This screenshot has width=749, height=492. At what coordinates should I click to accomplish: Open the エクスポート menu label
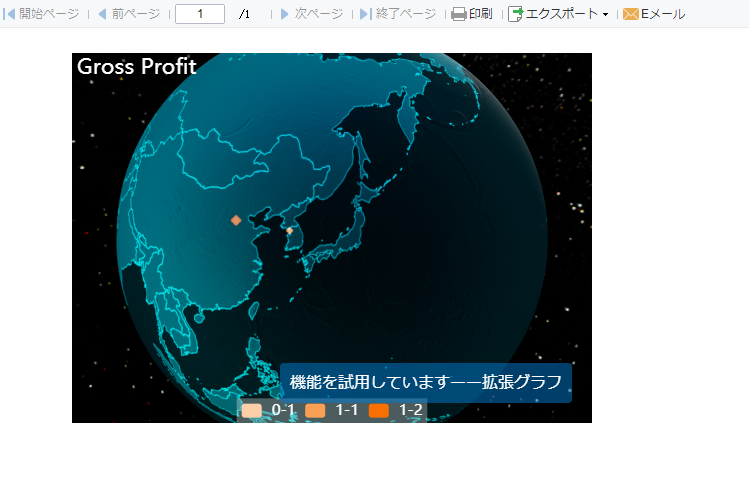561,14
